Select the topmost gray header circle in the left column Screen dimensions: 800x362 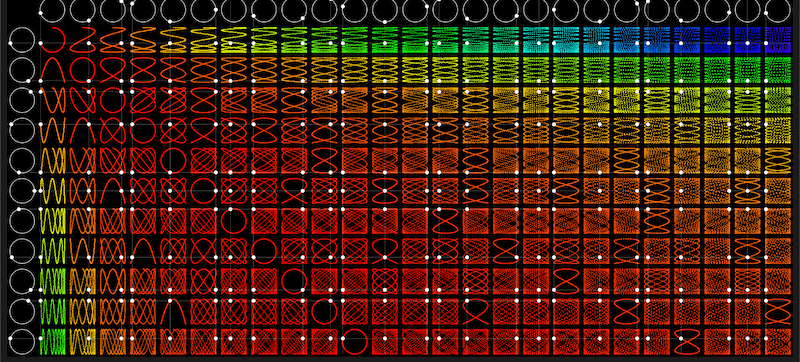point(22,40)
